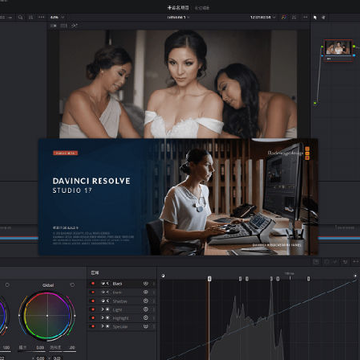Viewport: 360px width, 360px height.
Task: Click the top orange icon on splash screen
Action: tap(307, 149)
